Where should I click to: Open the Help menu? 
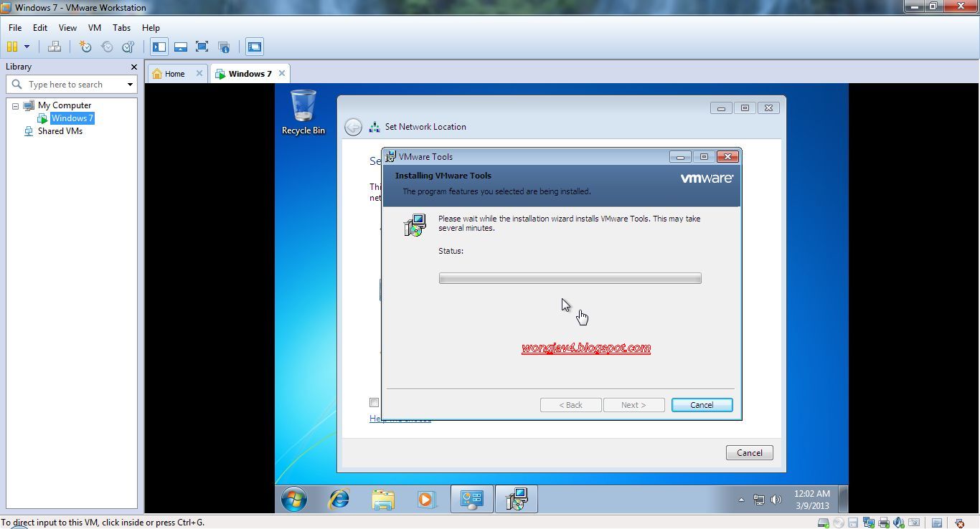(x=151, y=28)
